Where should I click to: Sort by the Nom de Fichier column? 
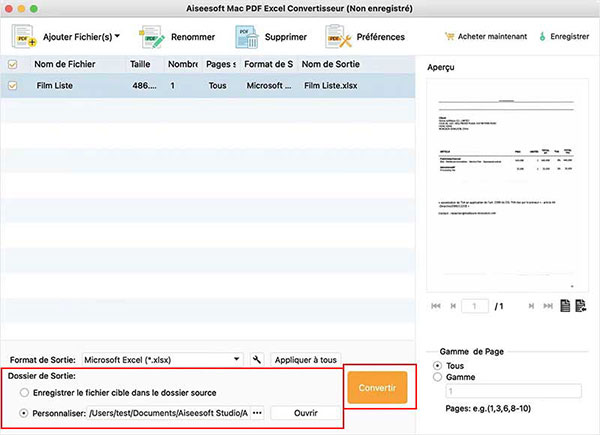pos(65,64)
